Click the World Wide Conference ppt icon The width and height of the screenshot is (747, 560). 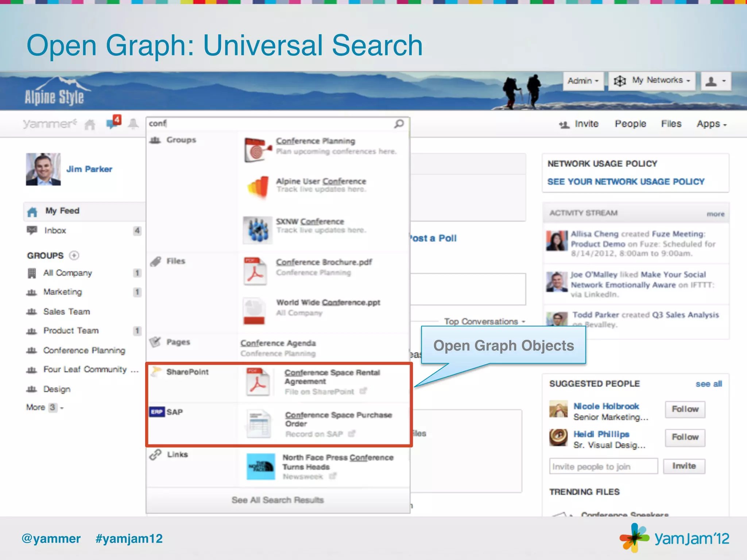(254, 311)
